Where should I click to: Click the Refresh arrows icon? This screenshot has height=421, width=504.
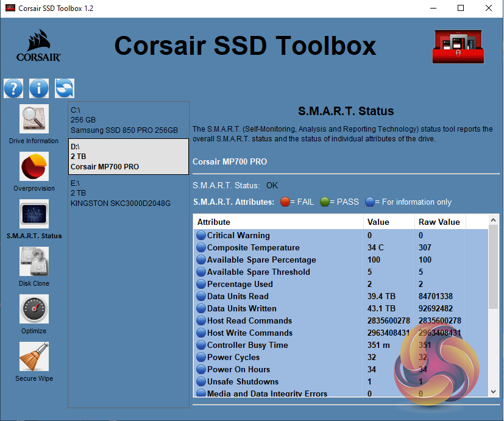coord(65,88)
